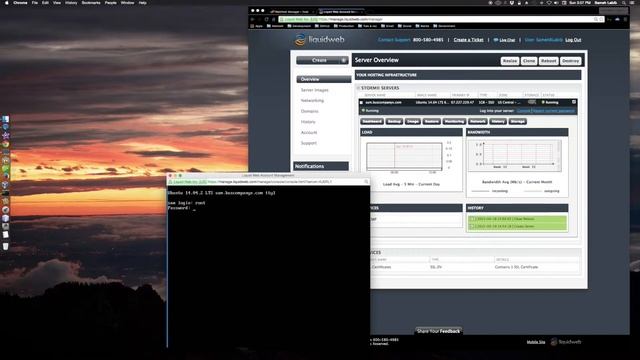
Task: Open Spotlight search in the menu bar
Action: pyautogui.click(x=624, y=3)
